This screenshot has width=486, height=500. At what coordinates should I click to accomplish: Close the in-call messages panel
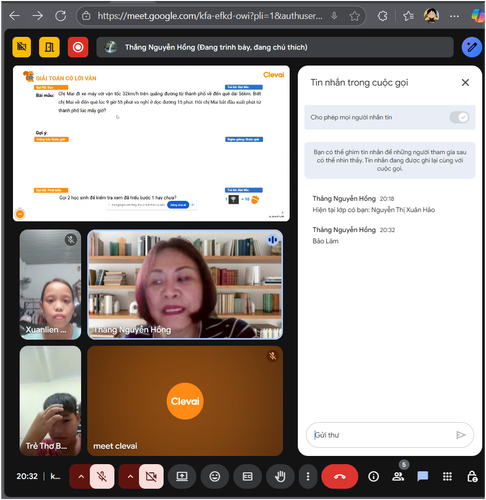coord(465,82)
